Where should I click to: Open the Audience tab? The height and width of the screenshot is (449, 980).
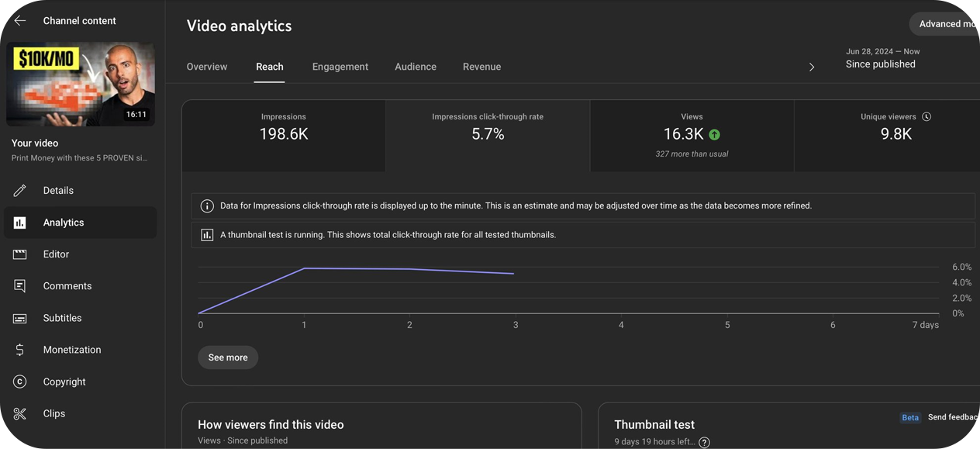pos(416,67)
